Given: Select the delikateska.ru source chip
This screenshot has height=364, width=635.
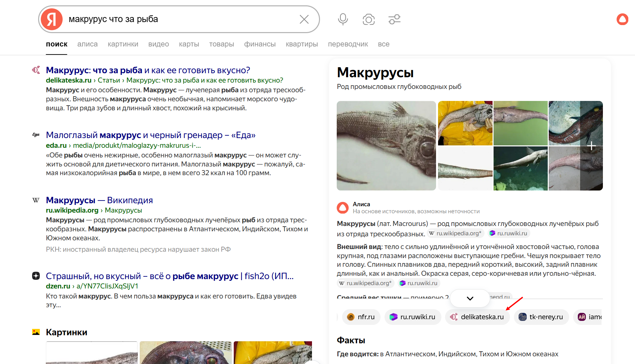Looking at the screenshot, I should (477, 317).
